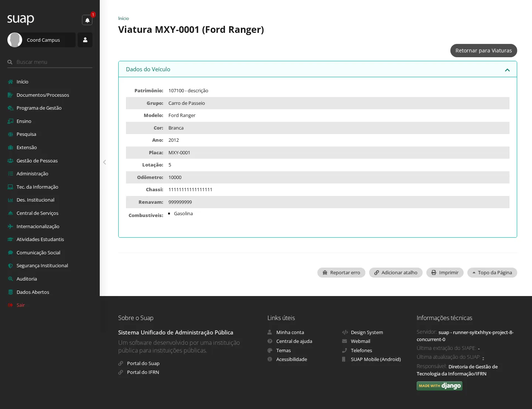This screenshot has width=532, height=409.
Task: Click the Imprimir printer button
Action: (x=445, y=272)
